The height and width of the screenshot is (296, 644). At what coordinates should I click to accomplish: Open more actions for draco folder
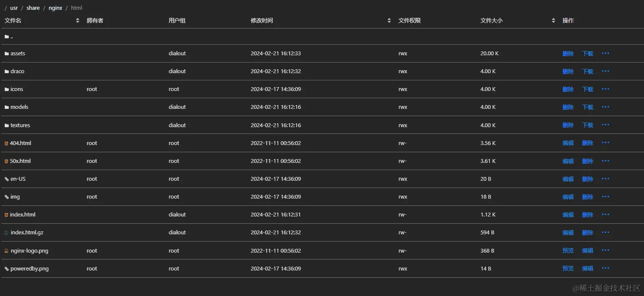tap(605, 71)
